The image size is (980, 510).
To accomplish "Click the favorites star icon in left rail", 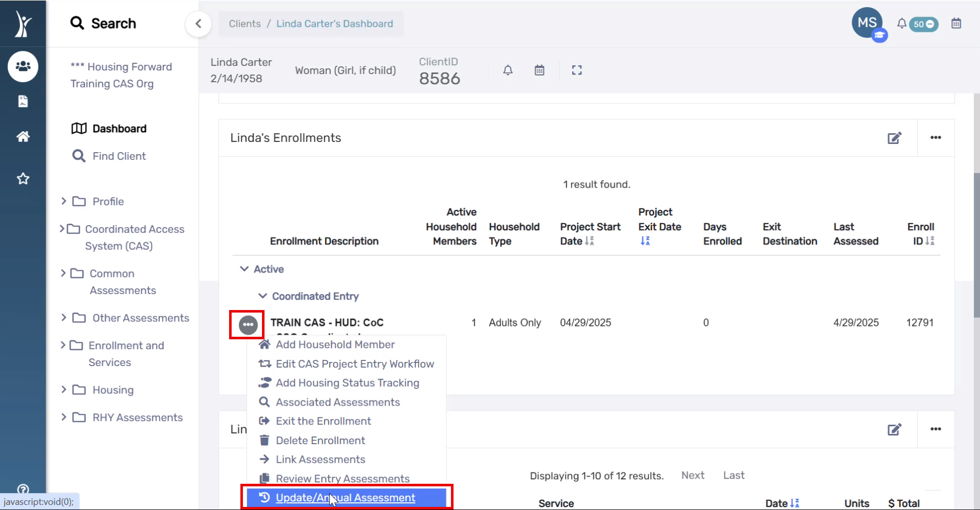I will click(23, 178).
